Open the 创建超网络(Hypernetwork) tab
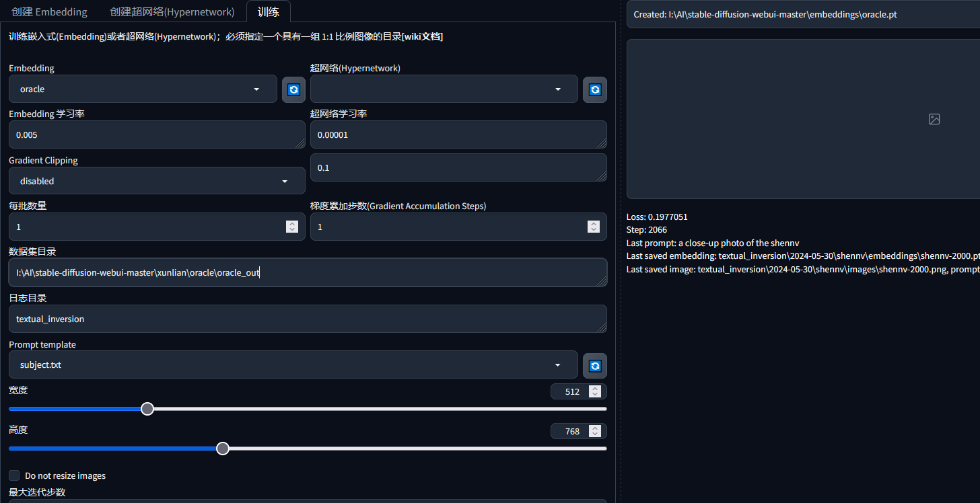This screenshot has height=503, width=980. click(x=172, y=12)
